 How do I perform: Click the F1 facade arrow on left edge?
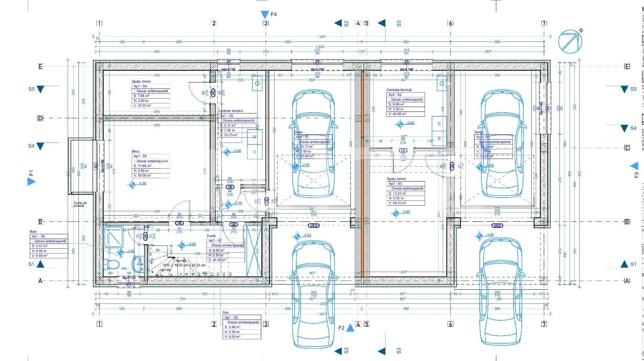point(31,182)
